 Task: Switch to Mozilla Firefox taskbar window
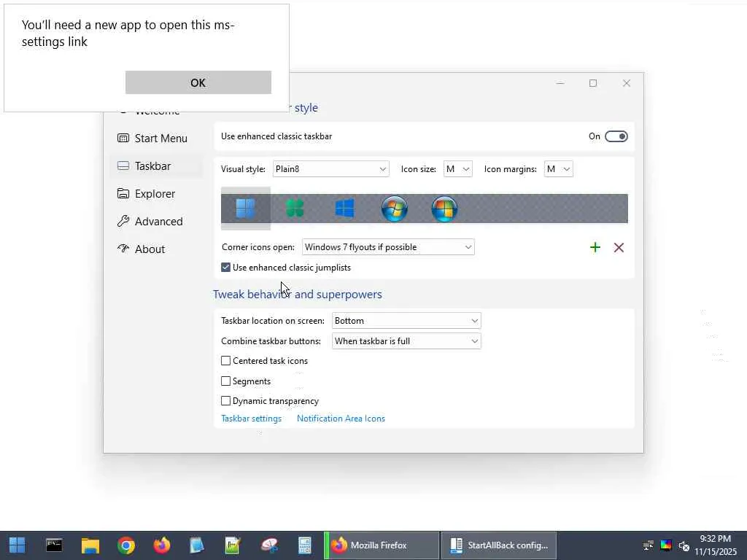(382, 545)
